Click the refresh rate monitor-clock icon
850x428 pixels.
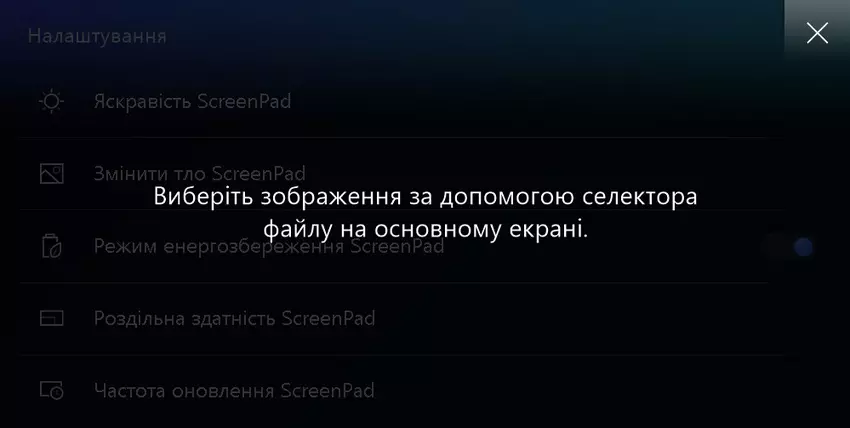[x=51, y=390]
